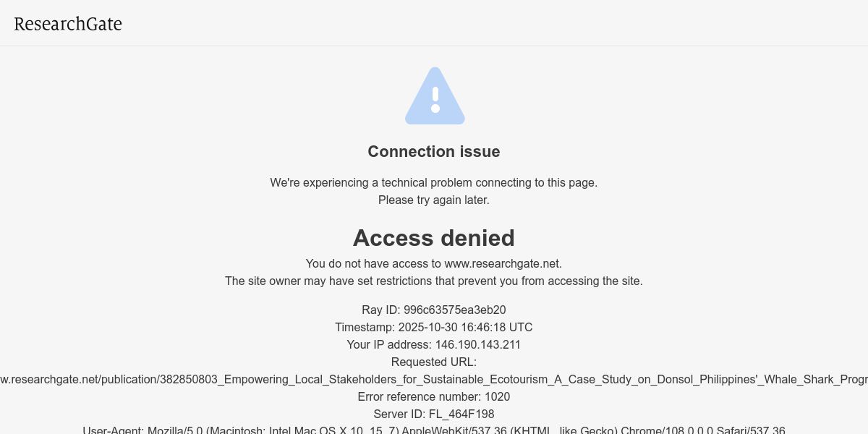Click the ResearchGate logo

[x=68, y=24]
